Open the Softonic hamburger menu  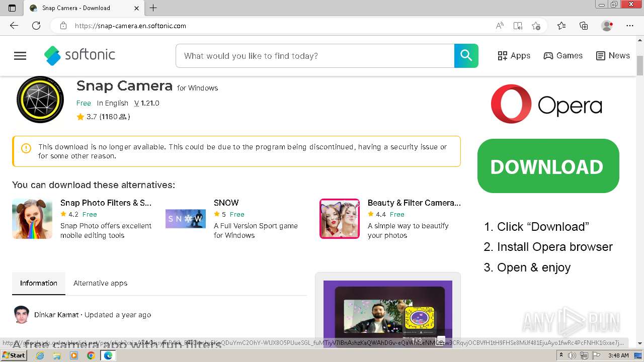tap(20, 56)
